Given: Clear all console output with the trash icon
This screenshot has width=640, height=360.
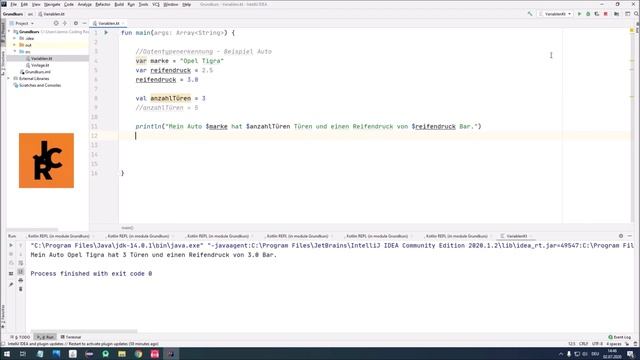Looking at the screenshot, I should (20, 289).
